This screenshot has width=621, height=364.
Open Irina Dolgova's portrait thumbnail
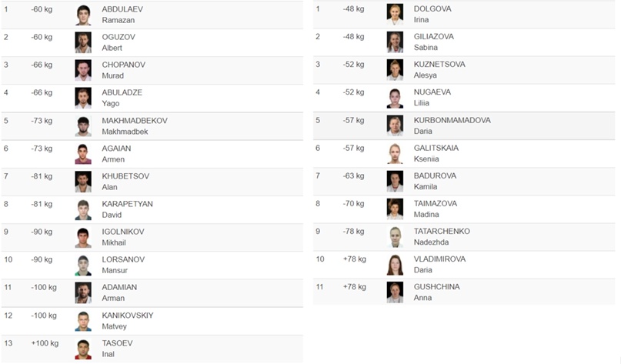(395, 15)
